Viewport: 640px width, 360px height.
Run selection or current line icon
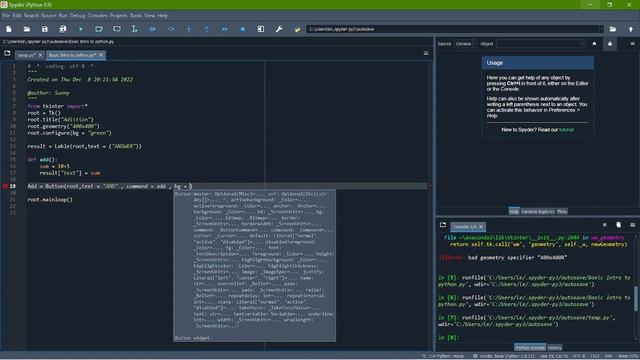[135, 29]
